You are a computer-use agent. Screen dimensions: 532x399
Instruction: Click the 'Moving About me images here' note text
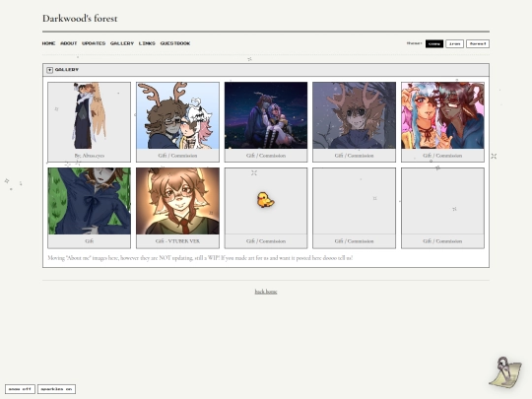[200, 258]
